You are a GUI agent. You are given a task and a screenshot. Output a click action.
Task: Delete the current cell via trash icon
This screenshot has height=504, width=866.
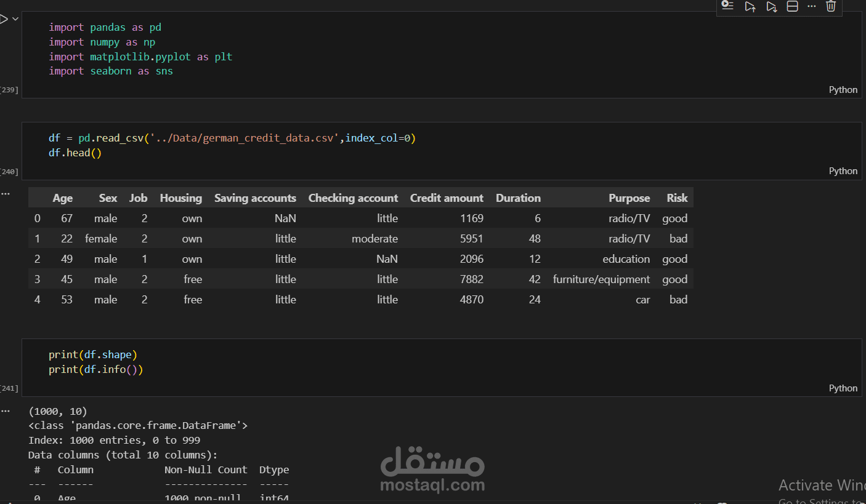coord(830,6)
